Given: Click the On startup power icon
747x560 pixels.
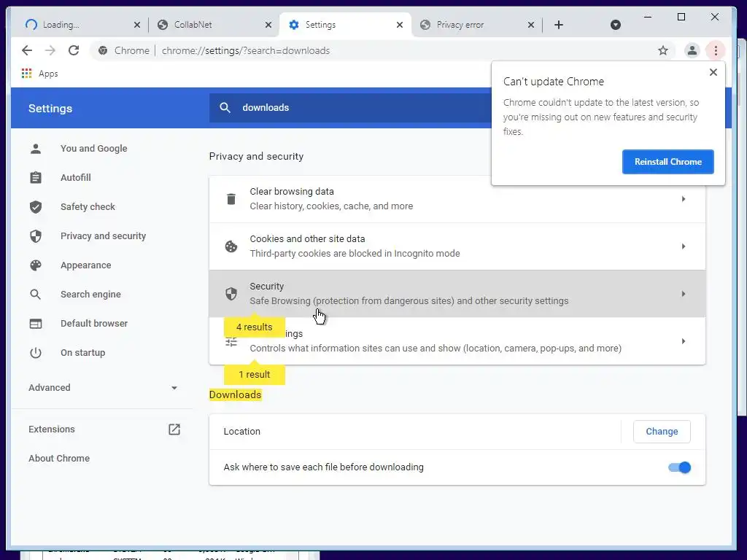Looking at the screenshot, I should [36, 353].
